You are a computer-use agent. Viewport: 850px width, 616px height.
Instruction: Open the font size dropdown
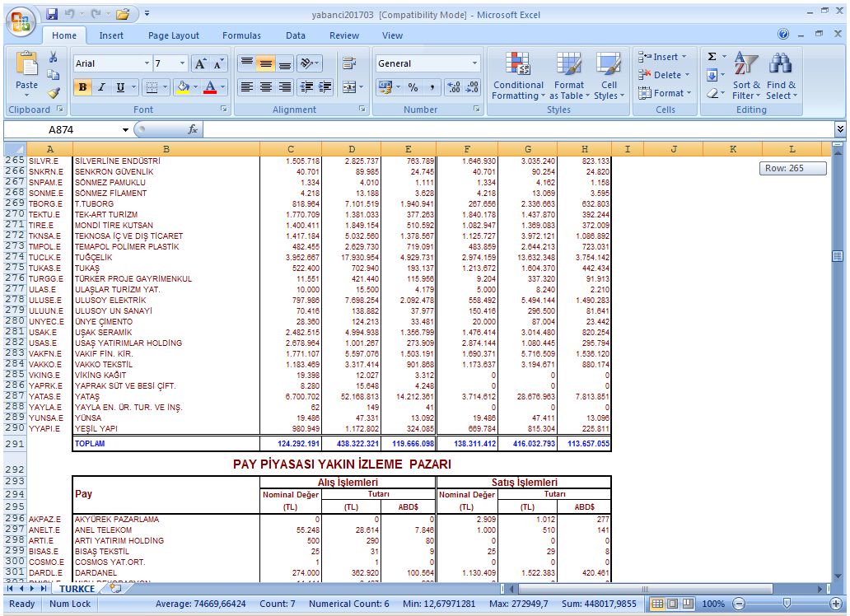point(182,63)
